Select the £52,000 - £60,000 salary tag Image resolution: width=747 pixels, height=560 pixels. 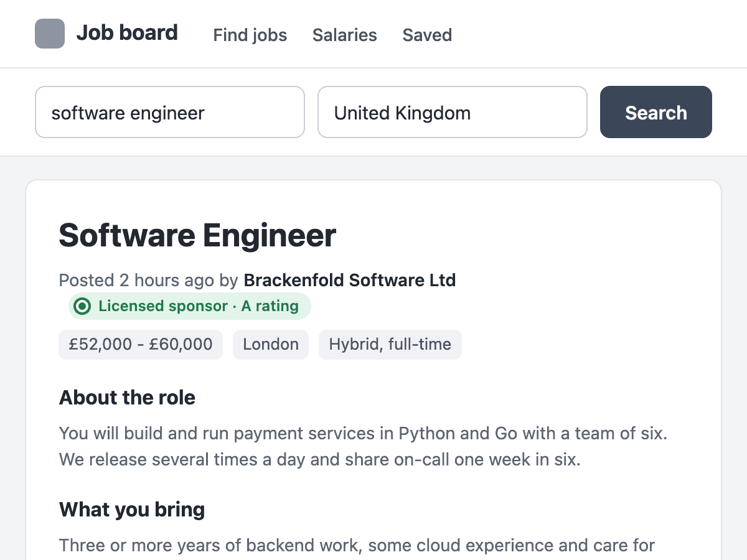click(141, 344)
